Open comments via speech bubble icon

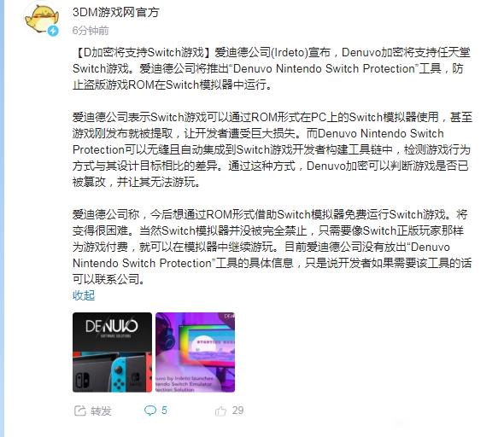[150, 411]
